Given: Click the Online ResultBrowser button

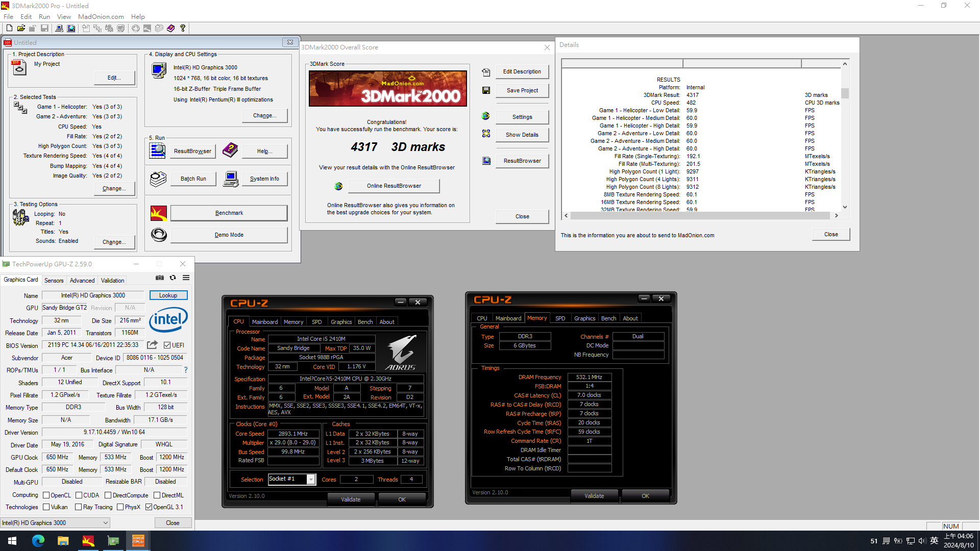Looking at the screenshot, I should click(x=394, y=186).
